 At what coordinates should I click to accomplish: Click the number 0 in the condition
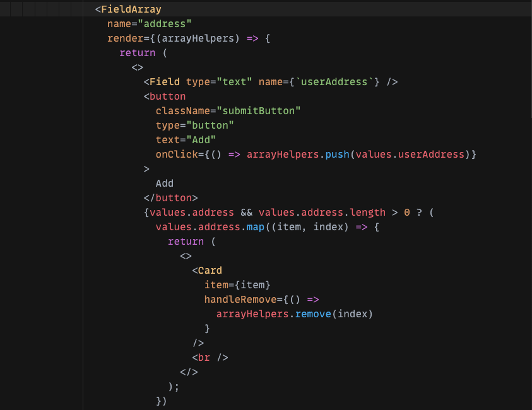(407, 213)
